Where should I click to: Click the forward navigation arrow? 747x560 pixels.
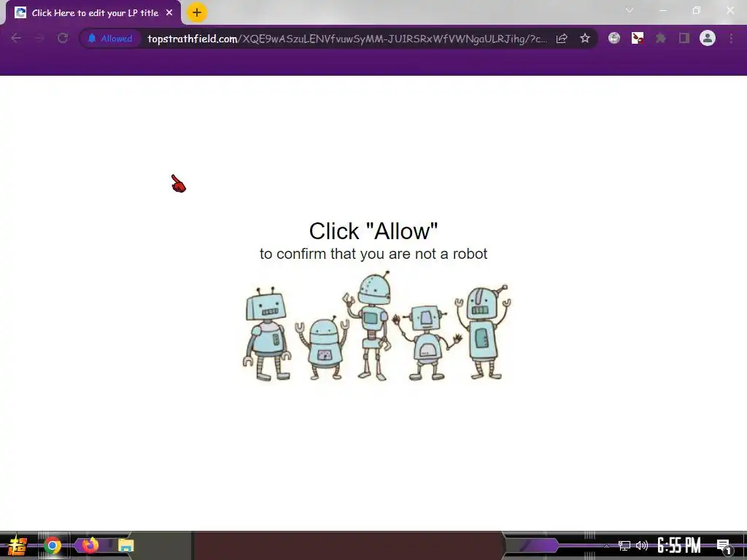39,38
